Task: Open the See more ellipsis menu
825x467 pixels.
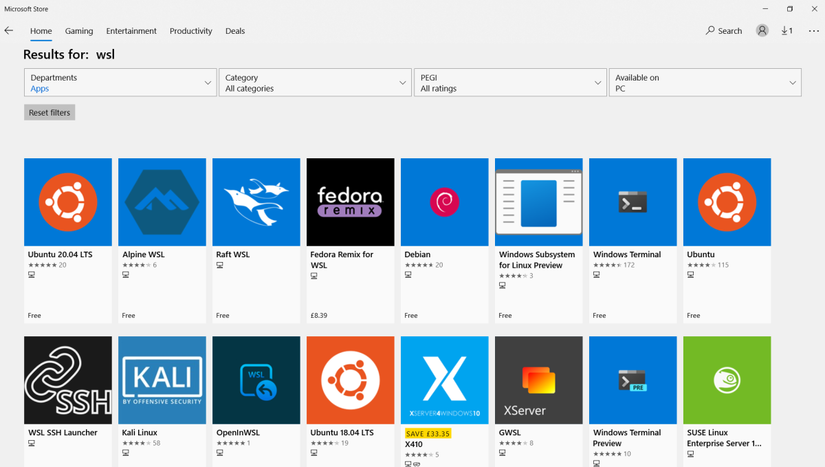Action: pyautogui.click(x=813, y=31)
